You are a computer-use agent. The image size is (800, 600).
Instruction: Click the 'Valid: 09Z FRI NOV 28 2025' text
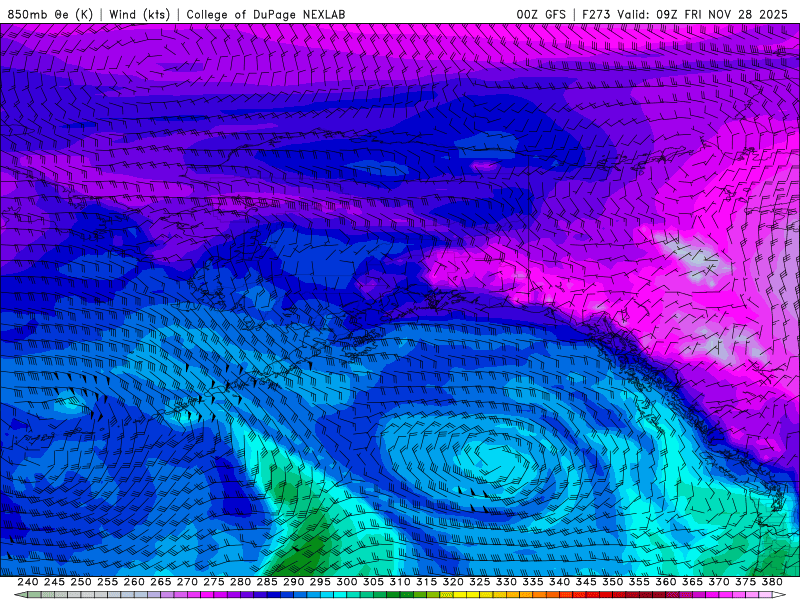click(x=703, y=14)
